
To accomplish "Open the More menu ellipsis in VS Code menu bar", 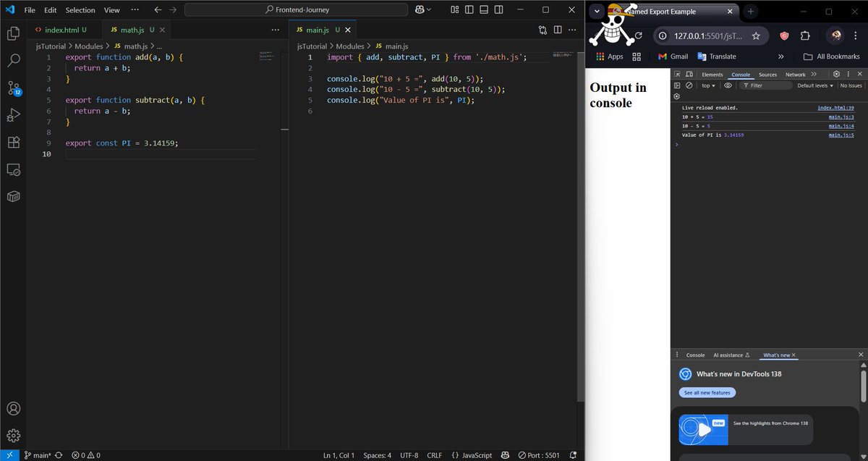I will [x=135, y=10].
